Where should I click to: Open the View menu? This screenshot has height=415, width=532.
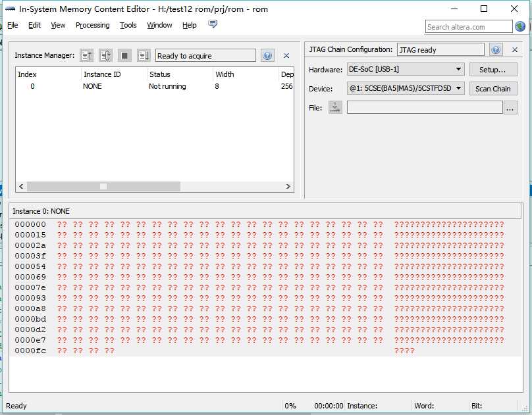(58, 25)
